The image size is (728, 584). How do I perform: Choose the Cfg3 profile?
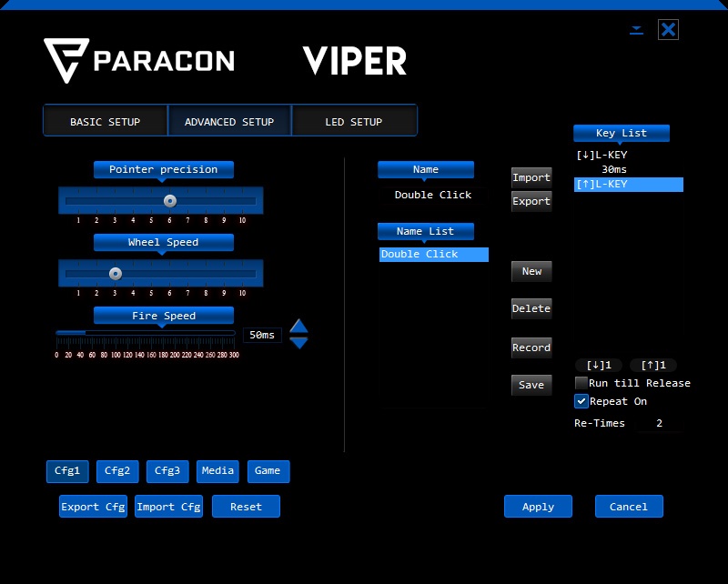[x=167, y=471]
